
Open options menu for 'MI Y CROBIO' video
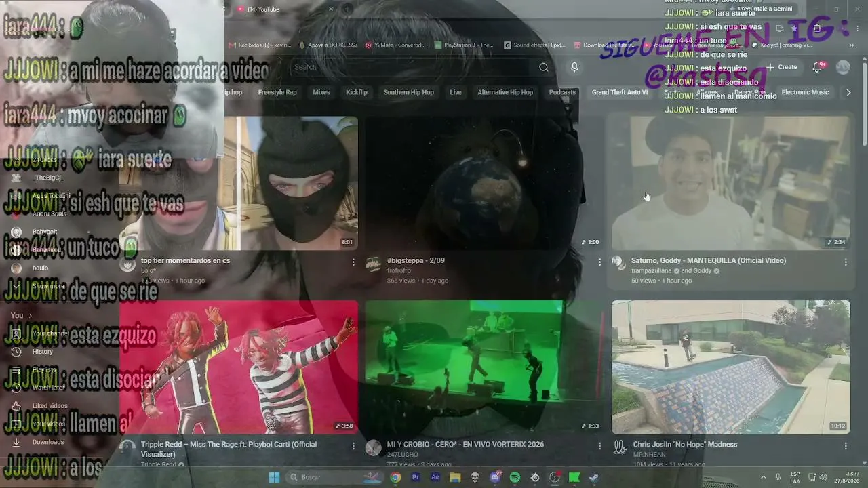tap(599, 446)
